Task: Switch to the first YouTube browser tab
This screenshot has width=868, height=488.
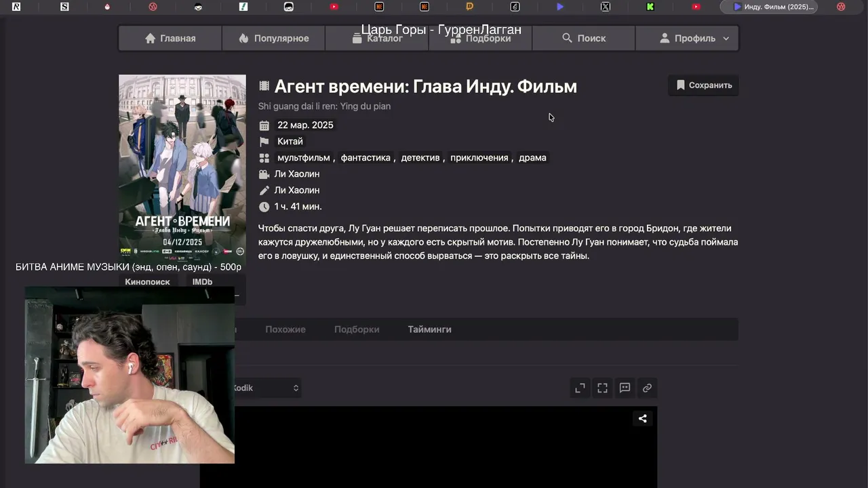Action: click(x=334, y=7)
